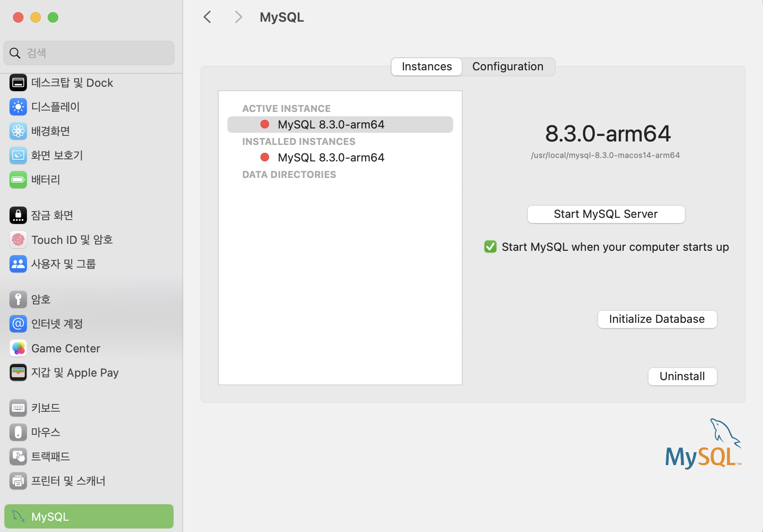Click the 8.3.0-arm64 version heading
This screenshot has height=532, width=763.
pyautogui.click(x=608, y=134)
